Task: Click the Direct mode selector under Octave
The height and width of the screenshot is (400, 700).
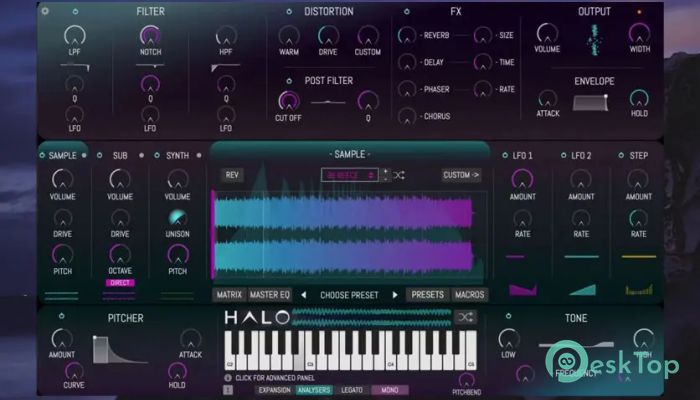Action: point(120,283)
